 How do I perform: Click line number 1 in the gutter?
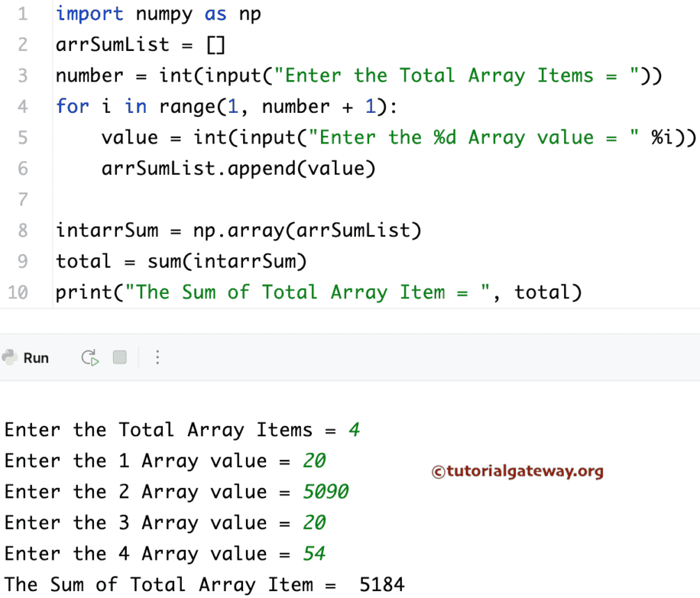(x=23, y=13)
